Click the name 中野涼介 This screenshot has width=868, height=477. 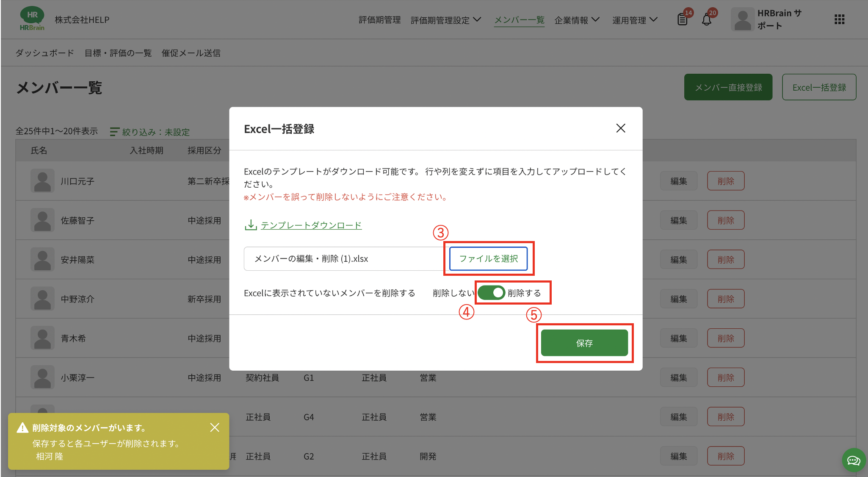[77, 299]
